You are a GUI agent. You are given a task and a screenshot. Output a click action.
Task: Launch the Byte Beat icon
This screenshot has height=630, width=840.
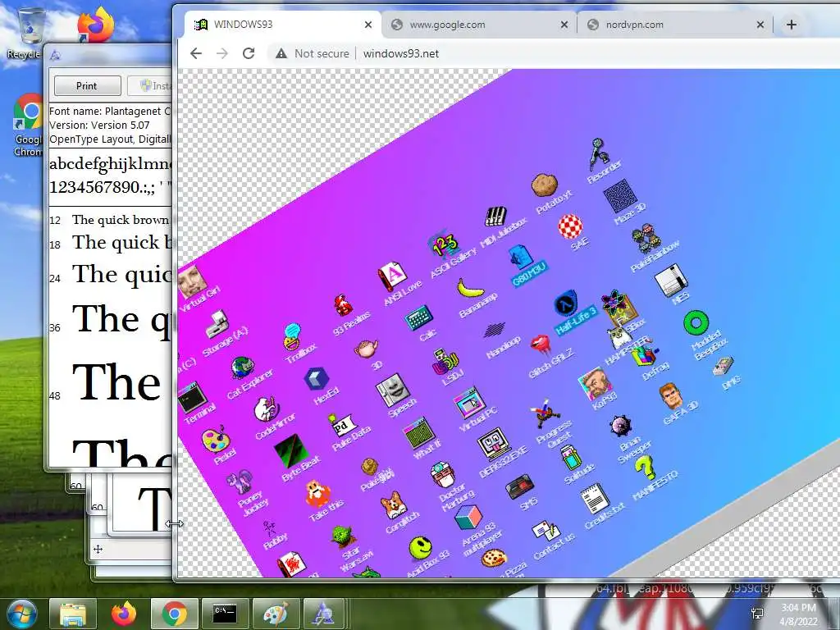pos(290,450)
